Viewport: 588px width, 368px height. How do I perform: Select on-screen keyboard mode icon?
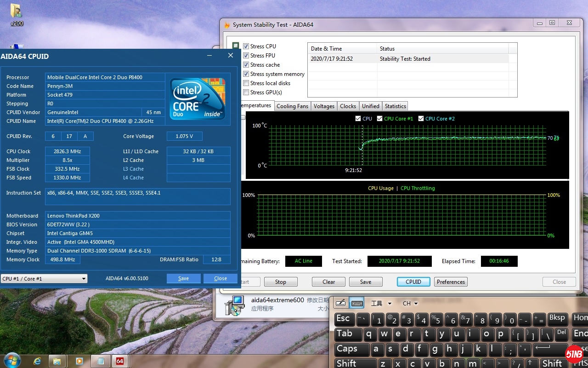click(x=357, y=303)
